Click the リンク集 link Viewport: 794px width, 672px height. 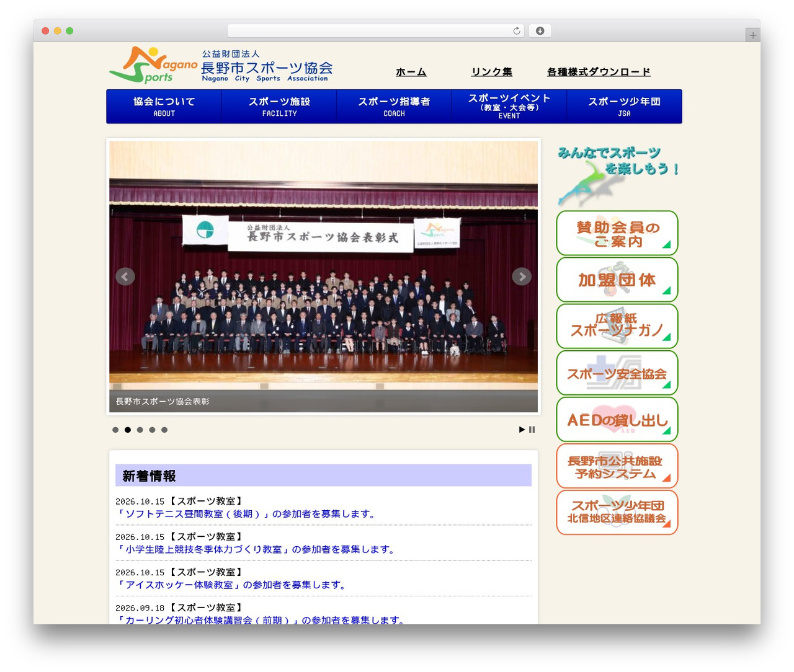point(492,72)
